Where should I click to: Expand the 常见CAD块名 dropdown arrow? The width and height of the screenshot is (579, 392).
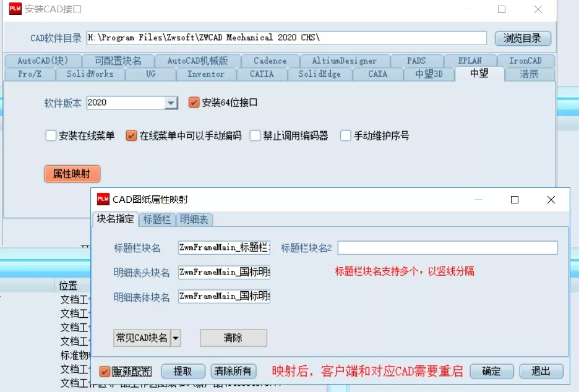[x=176, y=338]
